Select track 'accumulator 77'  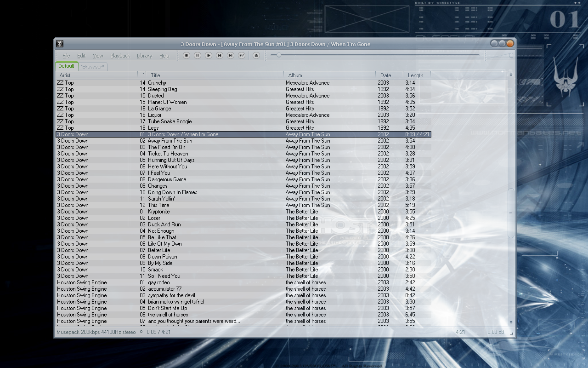pyautogui.click(x=243, y=289)
